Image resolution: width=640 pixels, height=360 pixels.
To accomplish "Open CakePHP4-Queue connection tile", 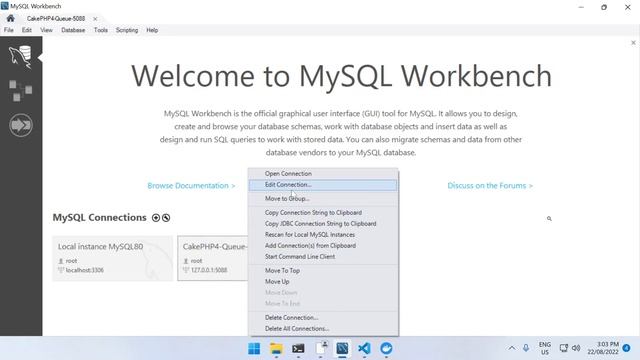I will [213, 258].
